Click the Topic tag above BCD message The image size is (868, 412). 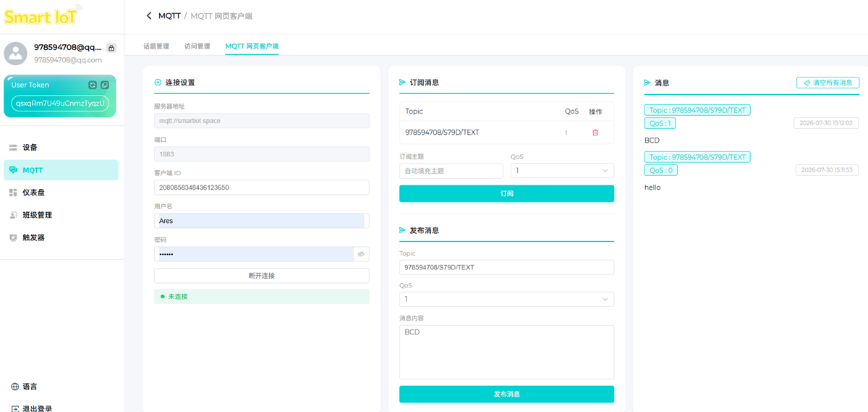click(697, 110)
